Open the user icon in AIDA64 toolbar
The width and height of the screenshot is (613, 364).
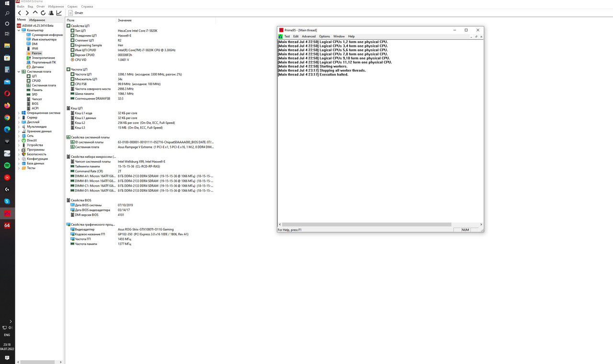[x=51, y=13]
